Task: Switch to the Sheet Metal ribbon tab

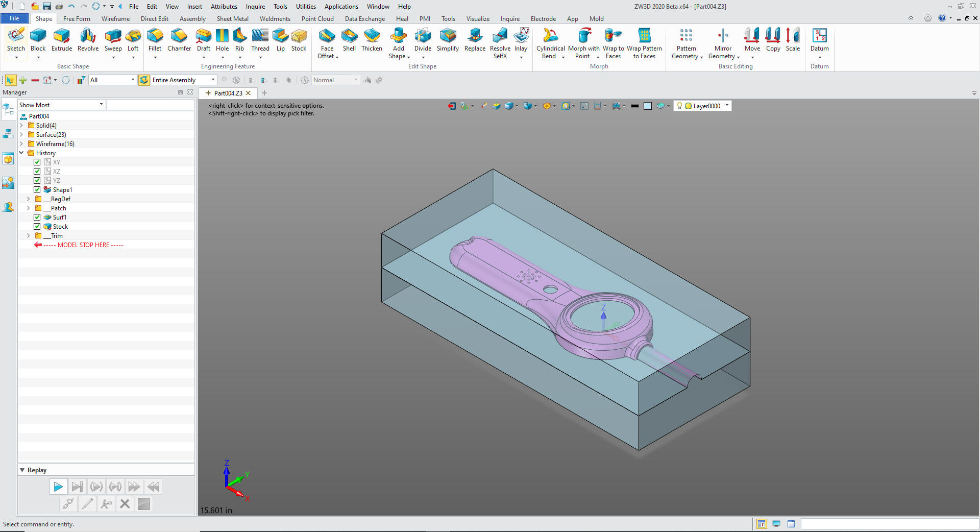Action: pyautogui.click(x=232, y=19)
